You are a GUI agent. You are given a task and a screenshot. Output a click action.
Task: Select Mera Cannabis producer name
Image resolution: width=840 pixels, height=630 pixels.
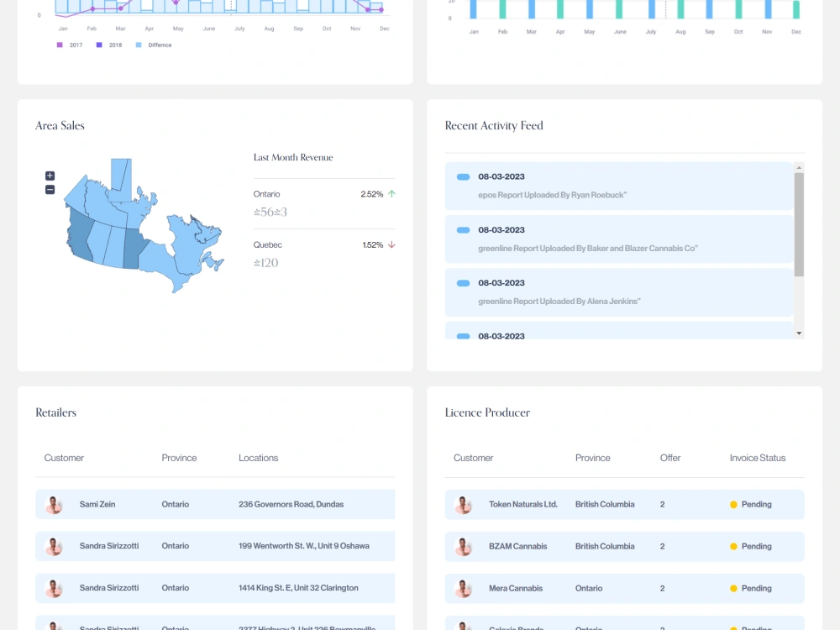pos(516,588)
